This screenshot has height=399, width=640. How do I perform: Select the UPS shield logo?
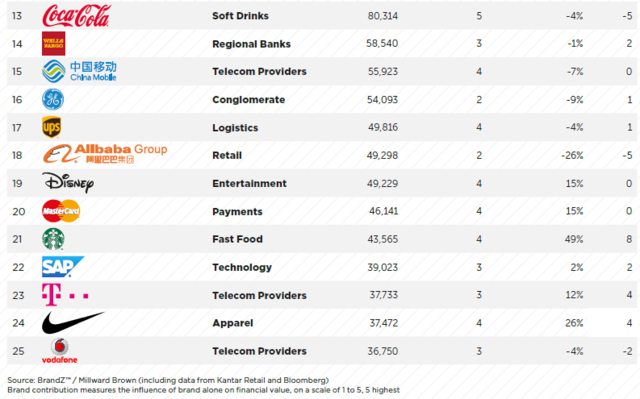click(x=52, y=127)
